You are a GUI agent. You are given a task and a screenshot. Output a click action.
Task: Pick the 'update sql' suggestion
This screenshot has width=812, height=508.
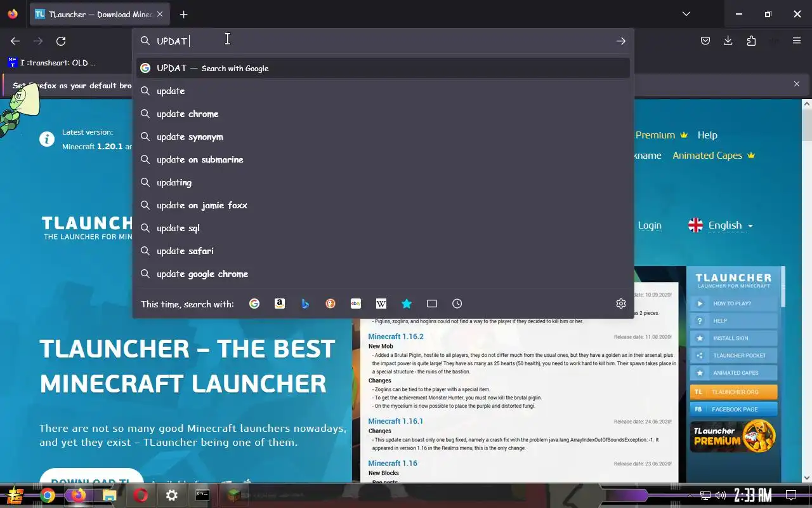coord(383,228)
